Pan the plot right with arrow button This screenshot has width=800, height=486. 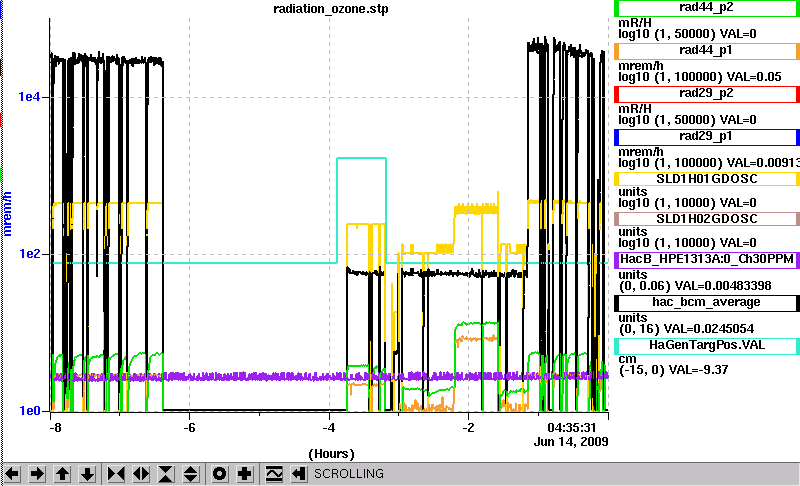click(37, 474)
